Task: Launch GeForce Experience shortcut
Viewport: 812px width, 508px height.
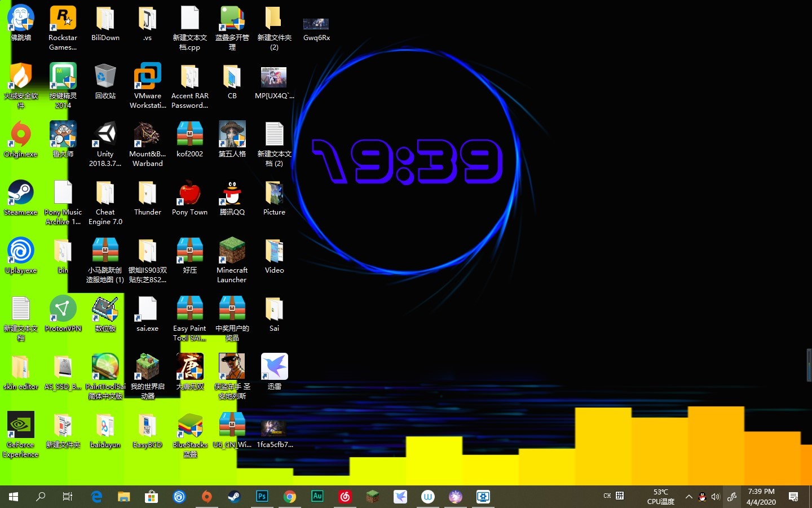Action: tap(21, 435)
